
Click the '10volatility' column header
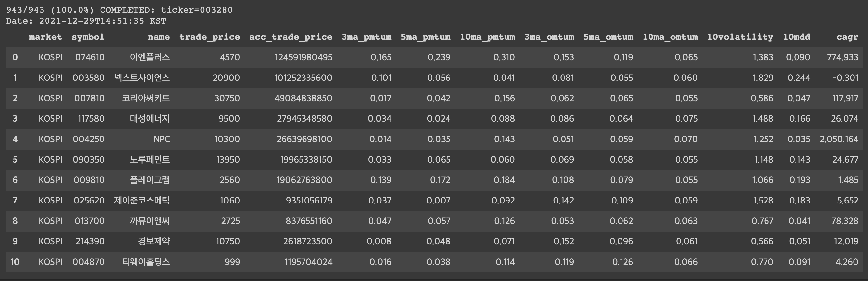tap(740, 37)
